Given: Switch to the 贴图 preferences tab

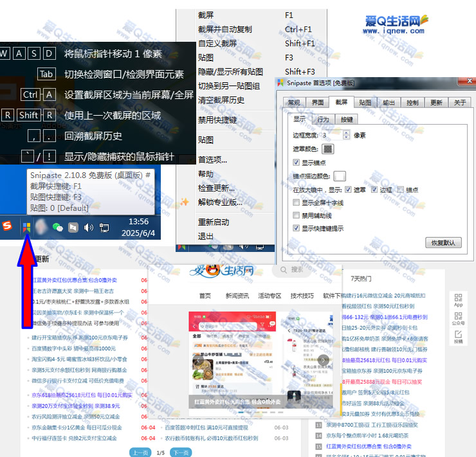Looking at the screenshot, I should tap(365, 102).
